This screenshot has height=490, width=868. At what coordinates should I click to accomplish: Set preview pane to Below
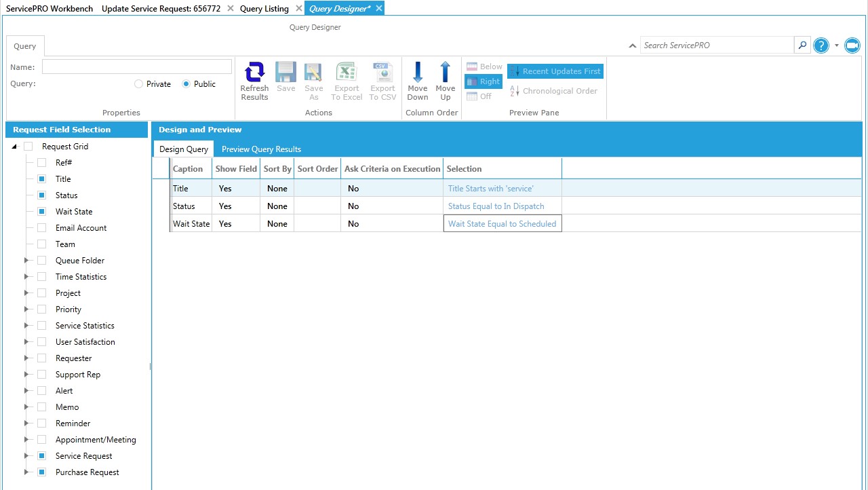click(484, 67)
